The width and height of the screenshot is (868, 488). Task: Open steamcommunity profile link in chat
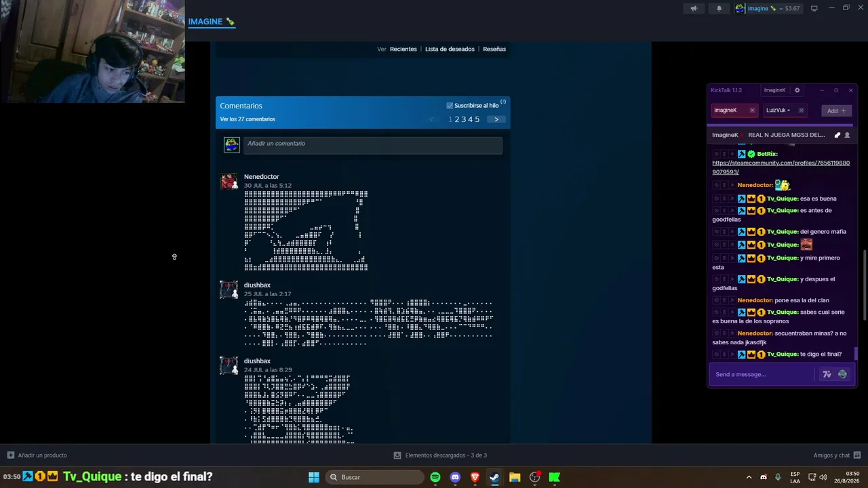781,167
